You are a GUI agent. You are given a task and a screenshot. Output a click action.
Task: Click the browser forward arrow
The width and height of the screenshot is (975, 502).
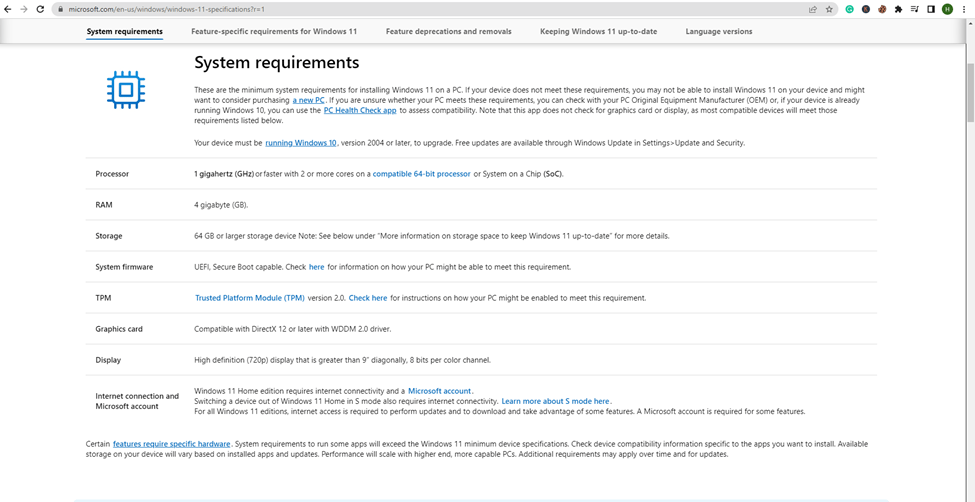point(24,9)
